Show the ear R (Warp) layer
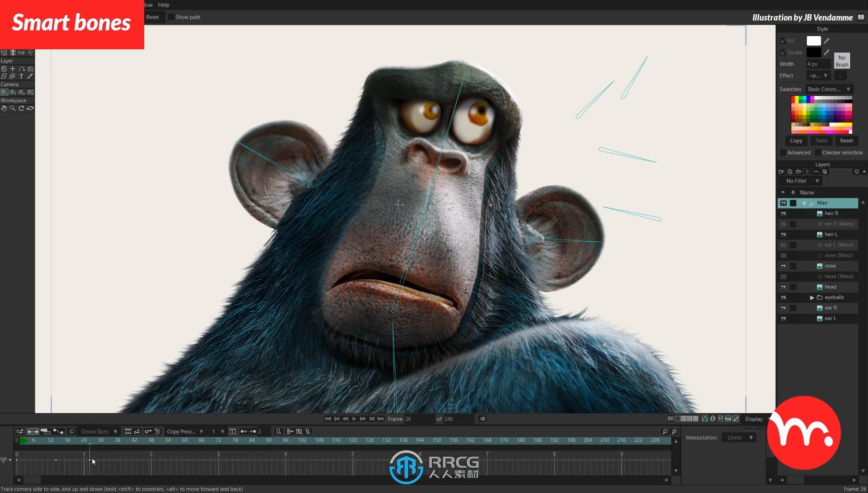The image size is (868, 493). click(x=783, y=224)
